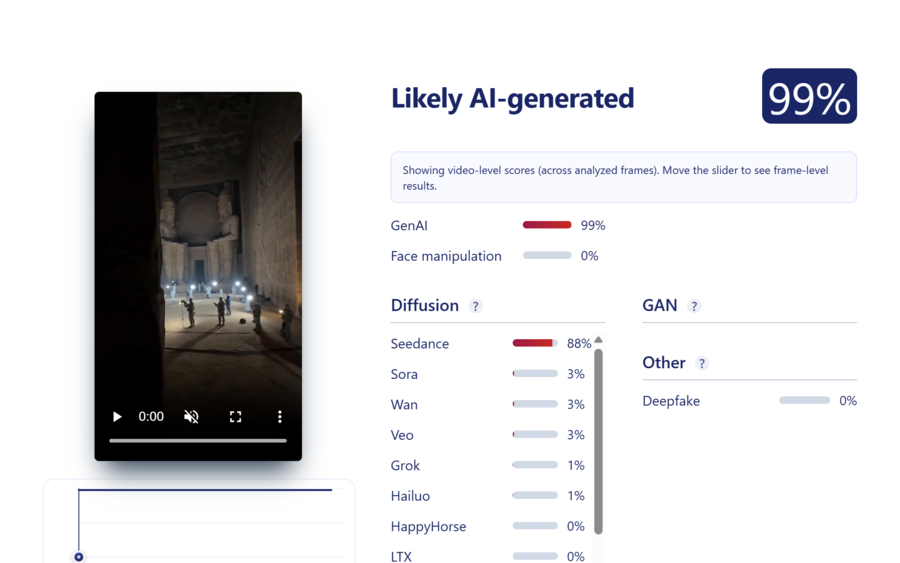Click the video progress bar
The width and height of the screenshot is (900, 563).
[x=198, y=441]
